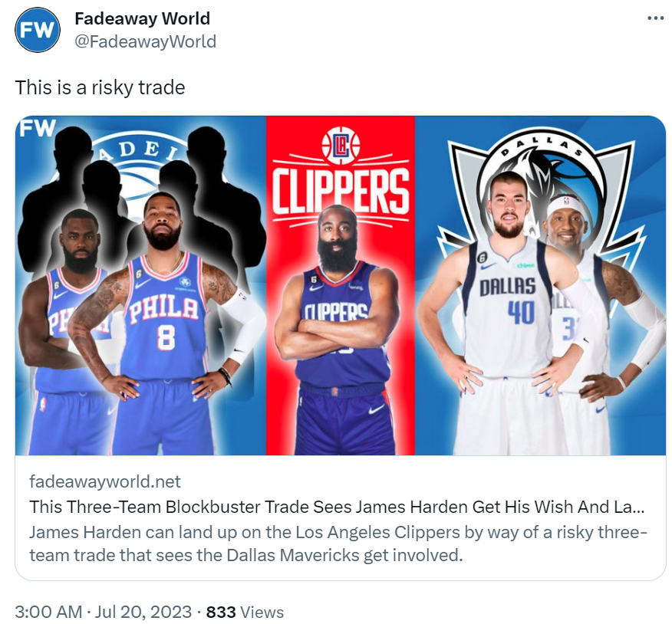The height and width of the screenshot is (624, 672).
Task: Click the Clippers logo in the image
Action: coord(341,146)
